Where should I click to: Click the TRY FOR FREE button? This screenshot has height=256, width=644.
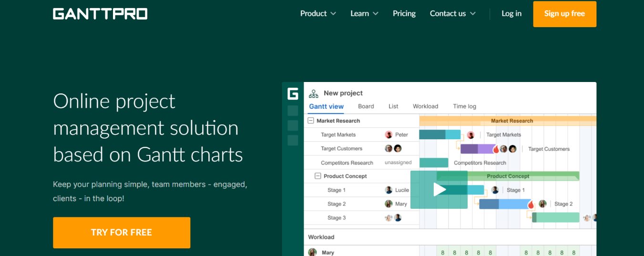click(x=122, y=233)
